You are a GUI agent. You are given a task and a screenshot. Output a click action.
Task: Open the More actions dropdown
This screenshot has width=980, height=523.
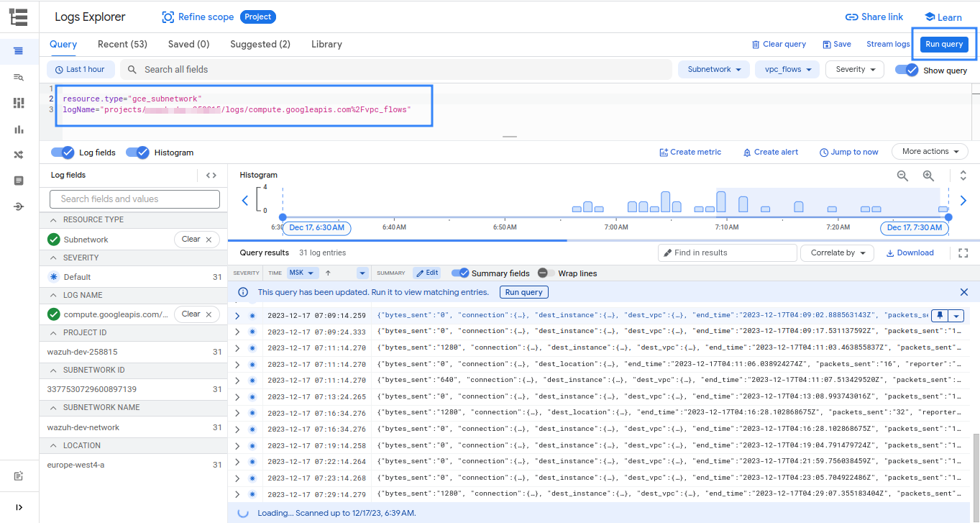(930, 151)
